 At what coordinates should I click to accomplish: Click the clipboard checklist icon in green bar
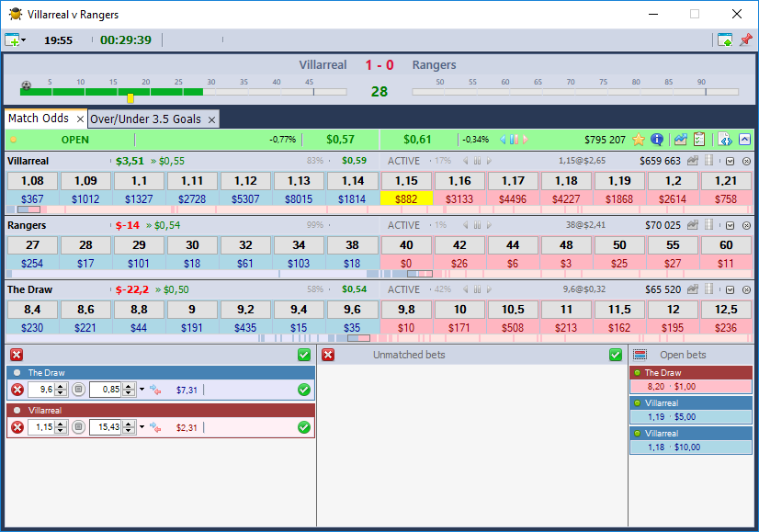point(699,140)
